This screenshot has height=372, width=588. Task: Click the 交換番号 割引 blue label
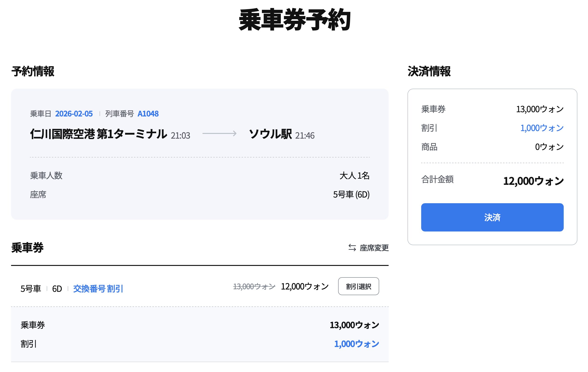click(98, 289)
